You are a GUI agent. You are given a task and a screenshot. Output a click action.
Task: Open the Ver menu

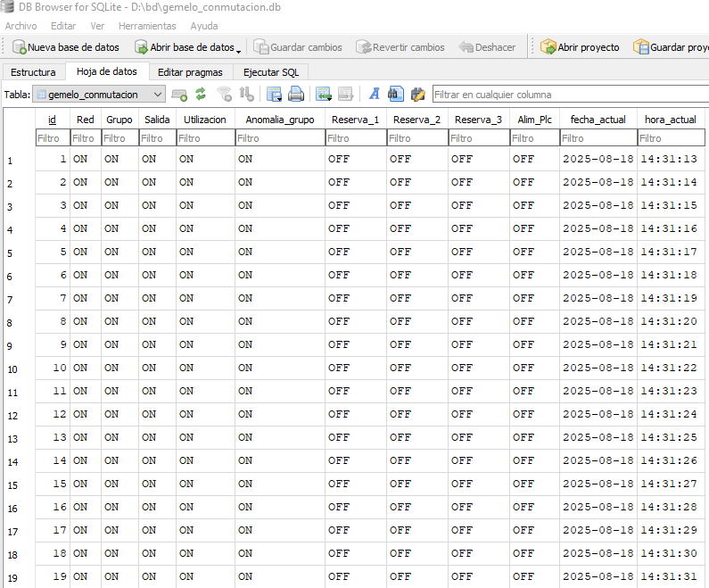(x=97, y=26)
